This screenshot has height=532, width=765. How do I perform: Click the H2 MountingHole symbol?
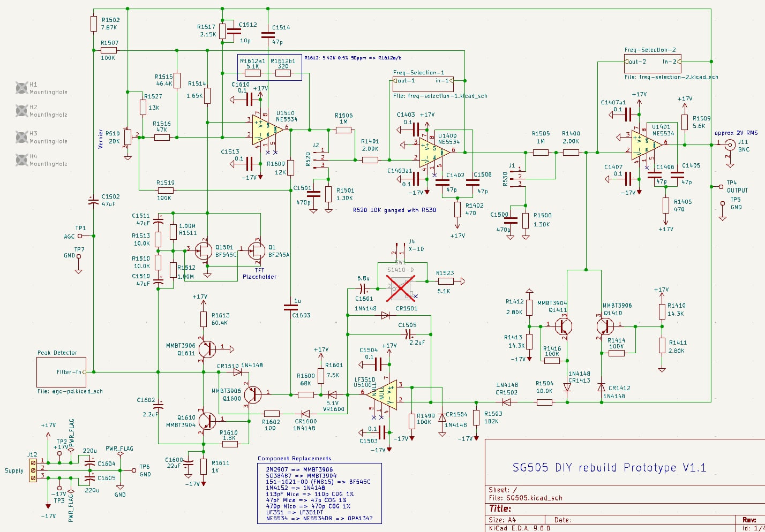point(21,110)
